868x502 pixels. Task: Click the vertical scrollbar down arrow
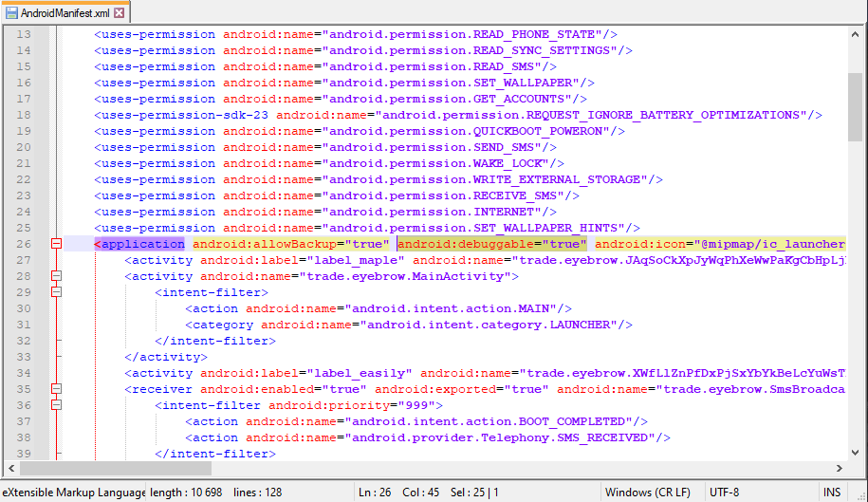[855, 453]
